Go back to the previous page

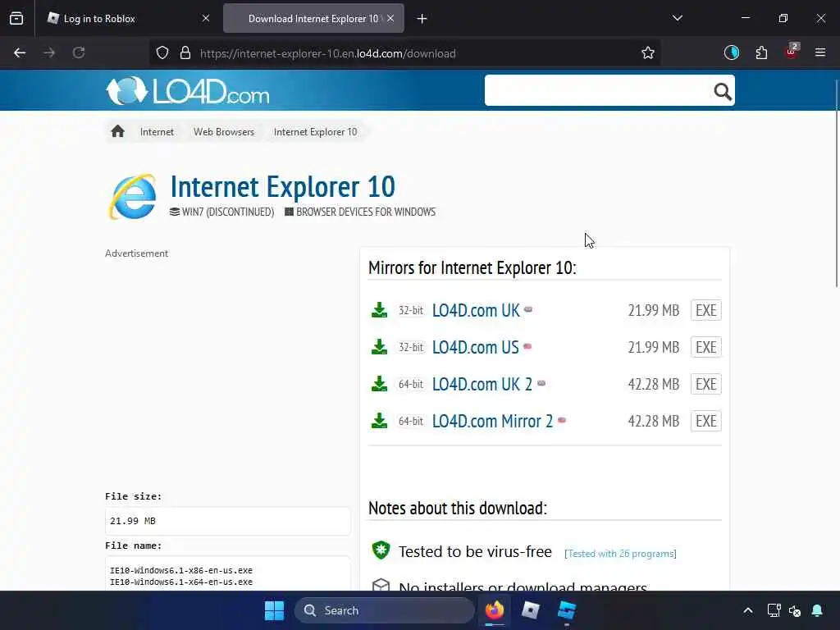[x=20, y=53]
